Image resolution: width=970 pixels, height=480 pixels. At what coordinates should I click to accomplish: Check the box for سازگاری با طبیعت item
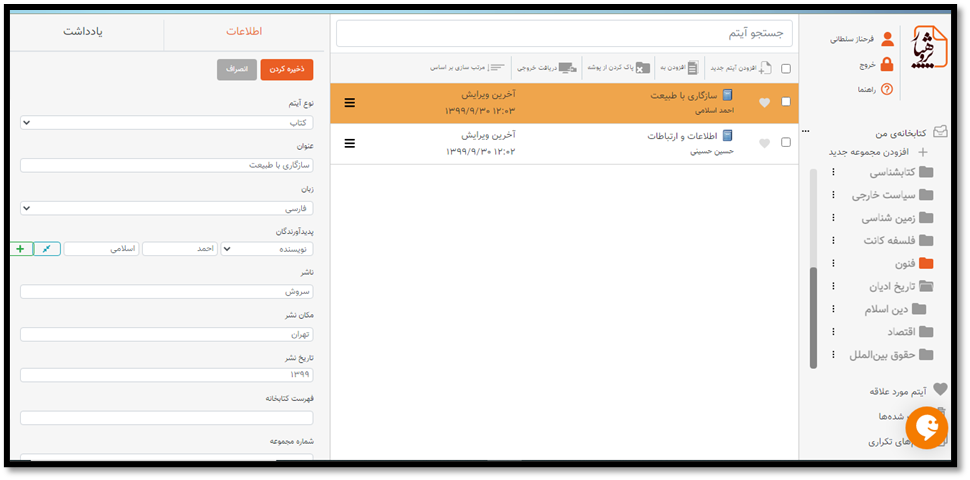786,102
